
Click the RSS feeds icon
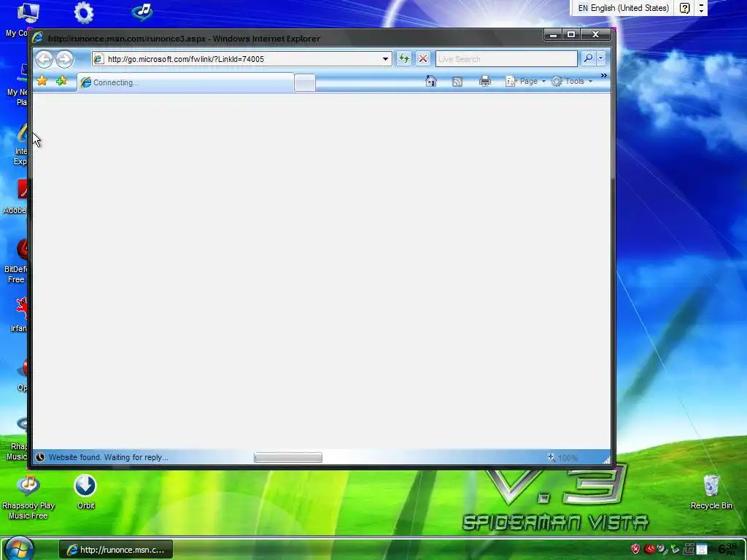click(x=457, y=82)
